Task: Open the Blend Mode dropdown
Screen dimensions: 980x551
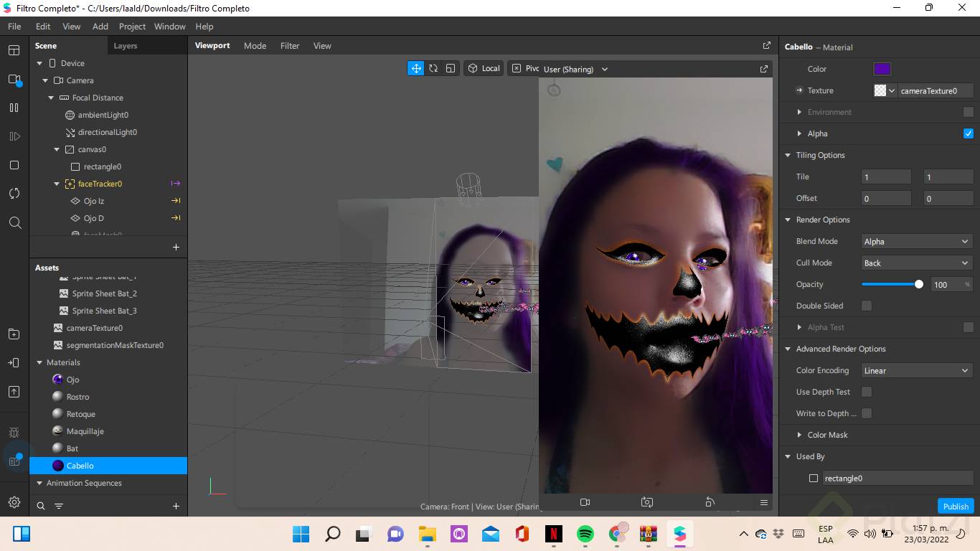Action: (x=917, y=241)
